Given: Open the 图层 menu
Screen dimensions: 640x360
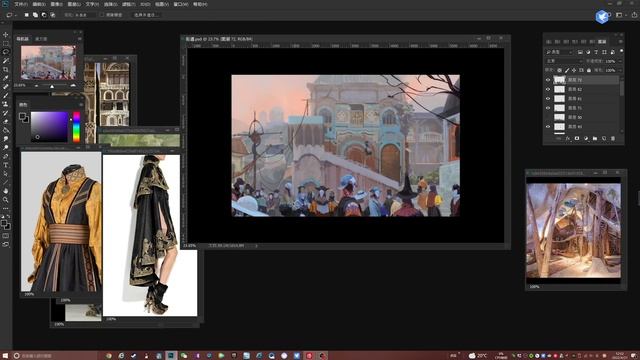Looking at the screenshot, I should [74, 4].
